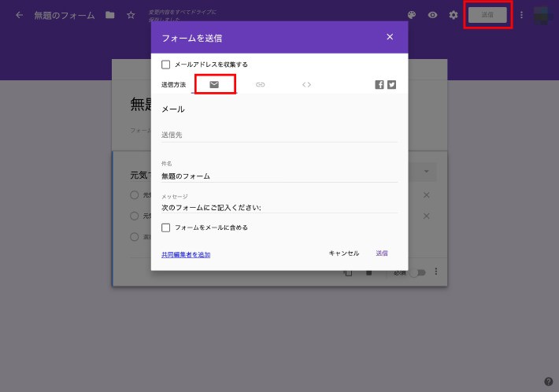Screen dimensions: 559x392
Task: Click the メッセージ message field
Action: click(x=279, y=207)
